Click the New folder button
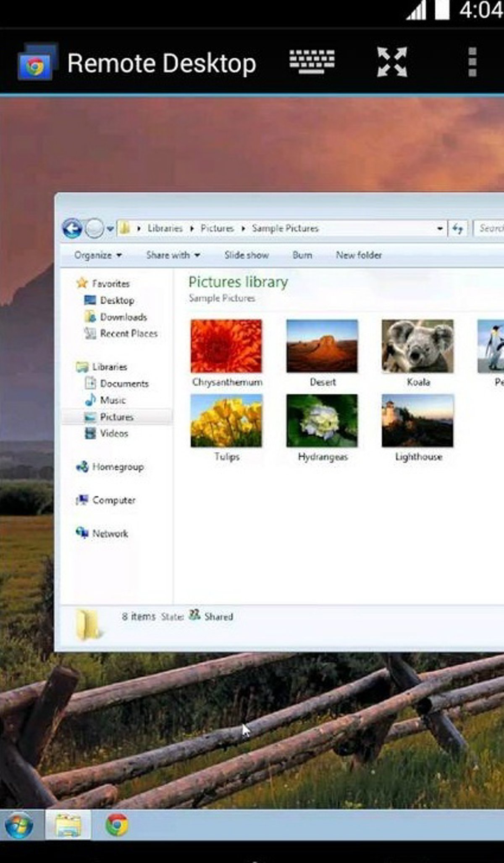 pyautogui.click(x=359, y=255)
